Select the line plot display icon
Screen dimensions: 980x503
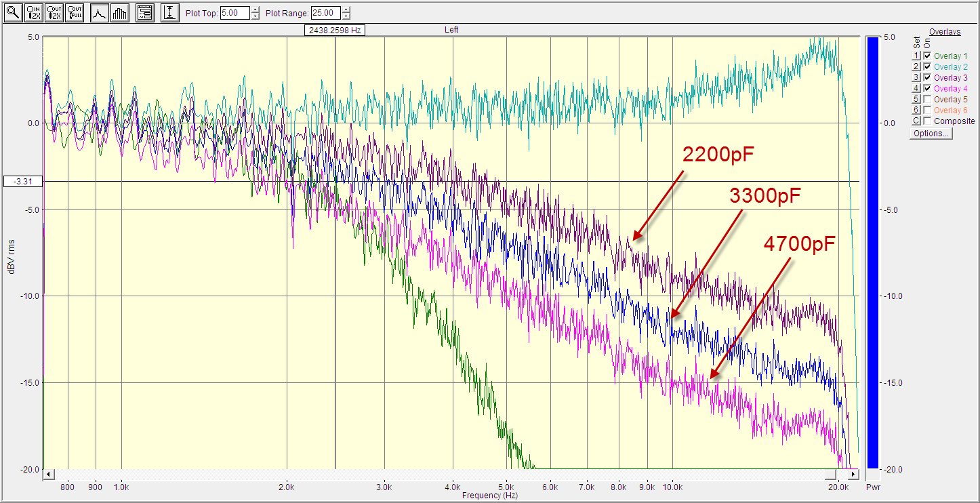pyautogui.click(x=100, y=13)
